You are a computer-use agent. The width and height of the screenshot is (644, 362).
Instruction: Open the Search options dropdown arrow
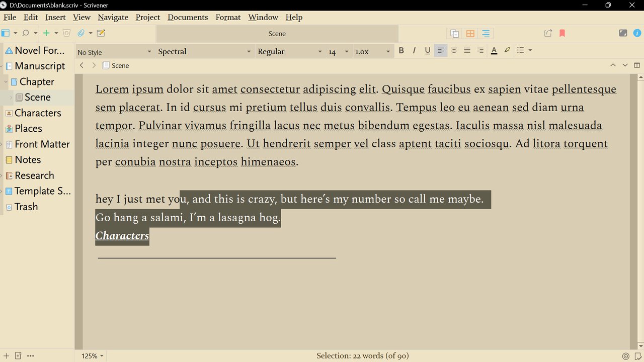[x=35, y=33]
